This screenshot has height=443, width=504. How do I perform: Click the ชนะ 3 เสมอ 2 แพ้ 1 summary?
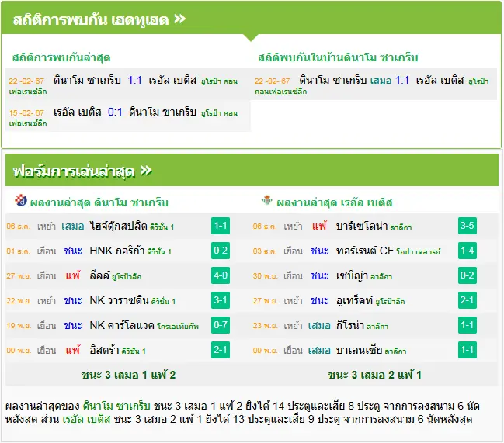point(375,375)
